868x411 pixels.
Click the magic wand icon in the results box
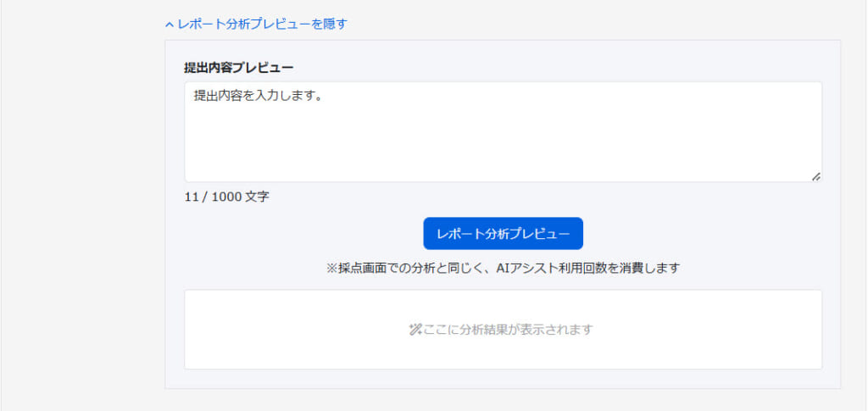(x=415, y=330)
